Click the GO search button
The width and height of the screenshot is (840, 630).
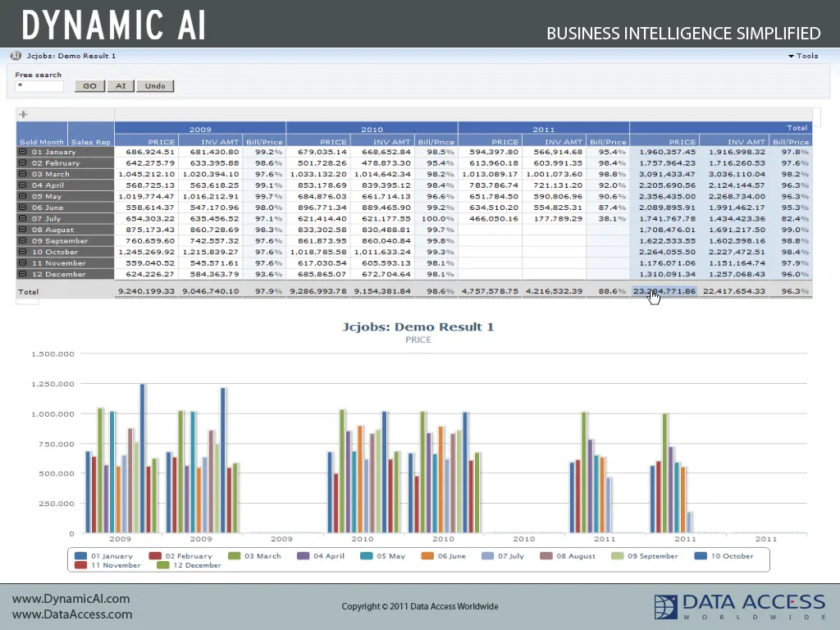89,85
